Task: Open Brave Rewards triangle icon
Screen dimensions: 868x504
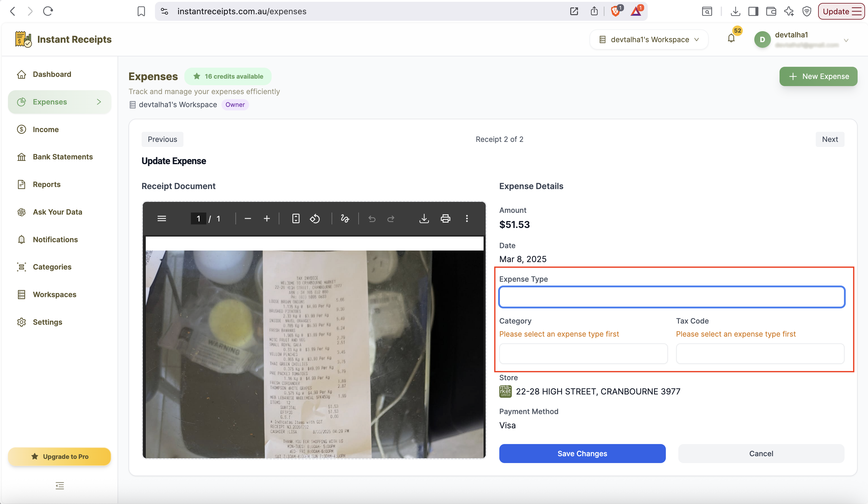Action: coord(636,11)
